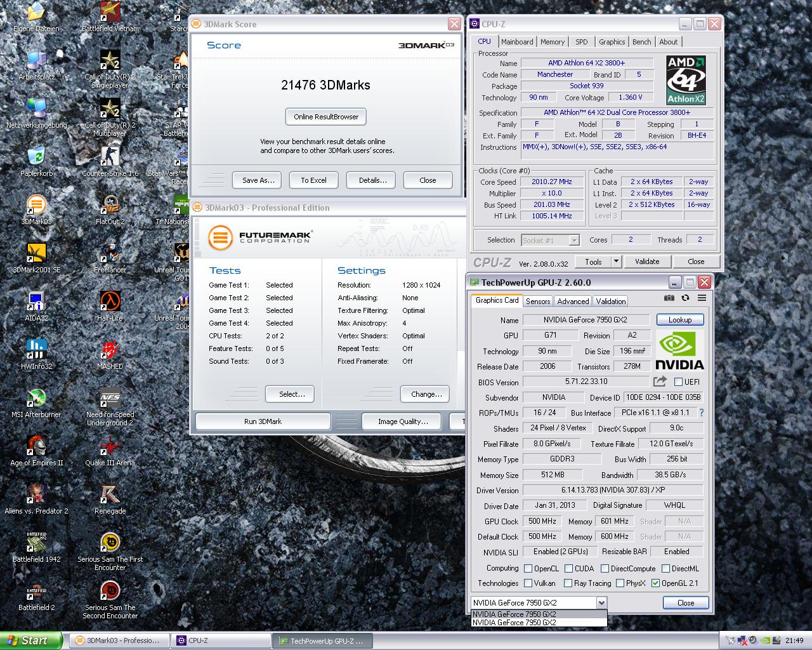The width and height of the screenshot is (812, 650).
Task: Switch to the CPU-Z taskbar button
Action: (222, 640)
